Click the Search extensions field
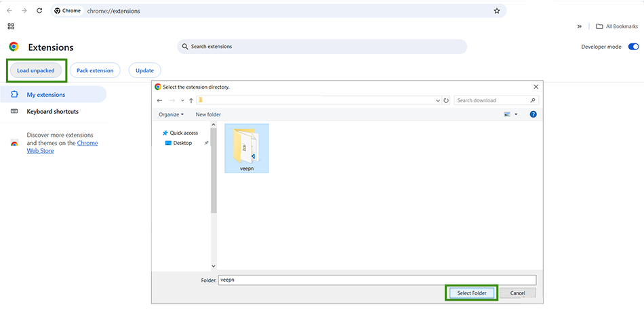This screenshot has width=644, height=319. click(322, 47)
